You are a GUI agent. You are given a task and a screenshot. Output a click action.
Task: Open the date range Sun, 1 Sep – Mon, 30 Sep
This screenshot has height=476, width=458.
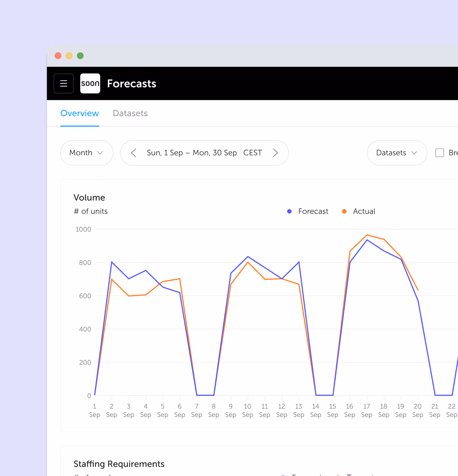(x=192, y=153)
